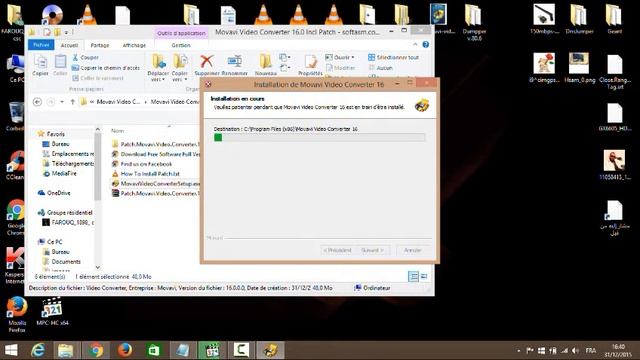Open Google Chrome desktop shortcut
Screen dimensions: 640x360
16,218
